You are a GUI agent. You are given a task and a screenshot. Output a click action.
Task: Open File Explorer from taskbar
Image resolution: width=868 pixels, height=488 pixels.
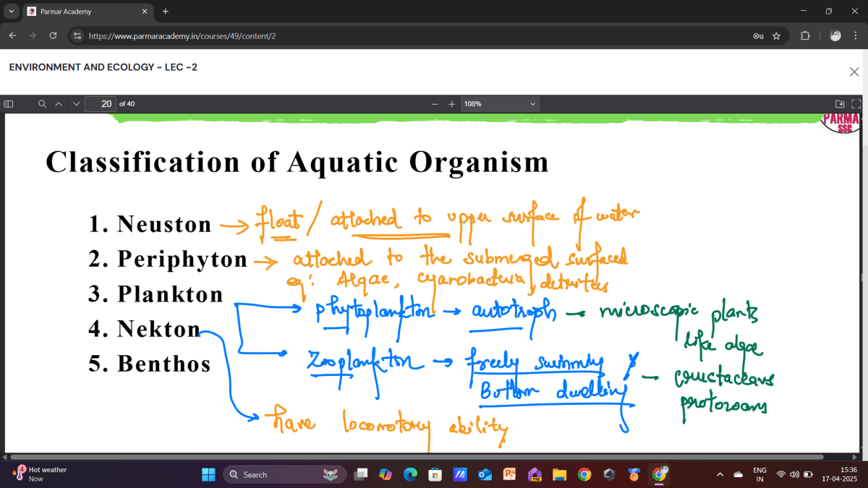(x=559, y=475)
